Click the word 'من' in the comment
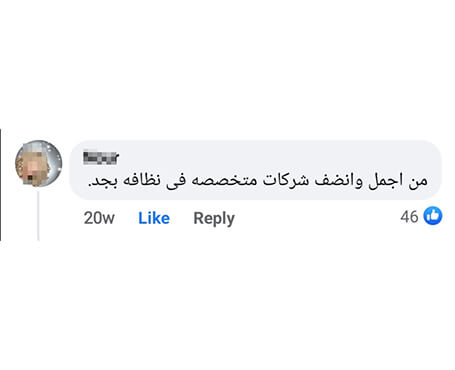This screenshot has height=370, width=455. (418, 181)
